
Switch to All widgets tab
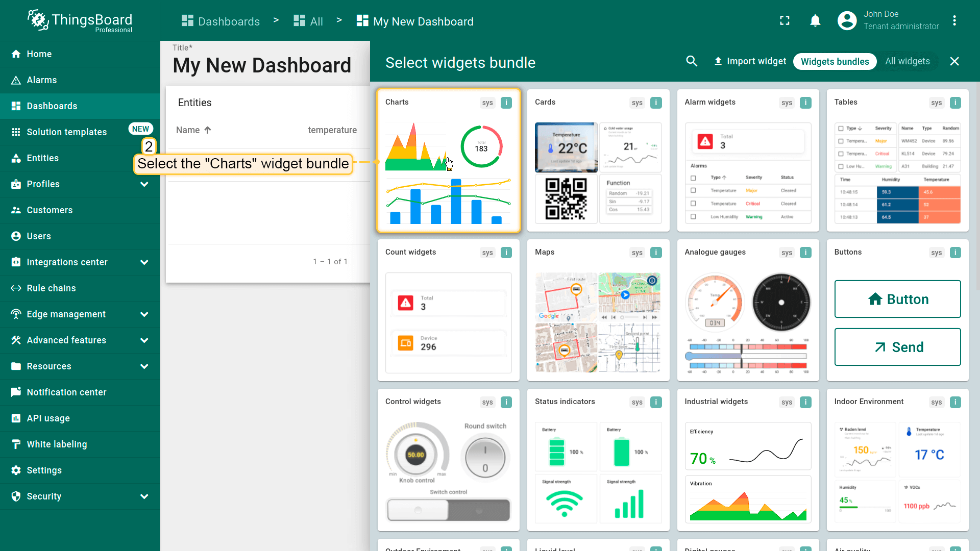point(907,61)
